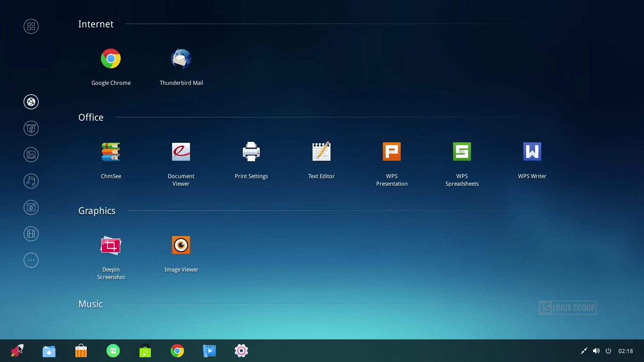Open the Text Editor app
The image size is (644, 362).
click(322, 152)
